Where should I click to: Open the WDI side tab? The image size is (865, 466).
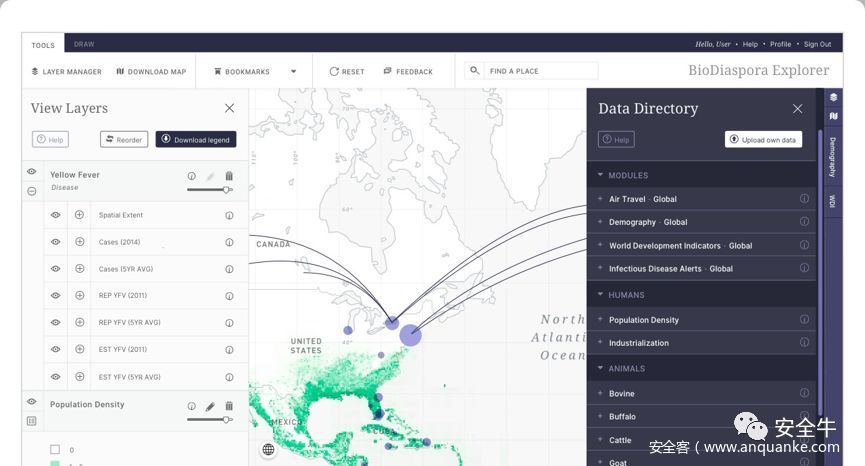coord(833,201)
